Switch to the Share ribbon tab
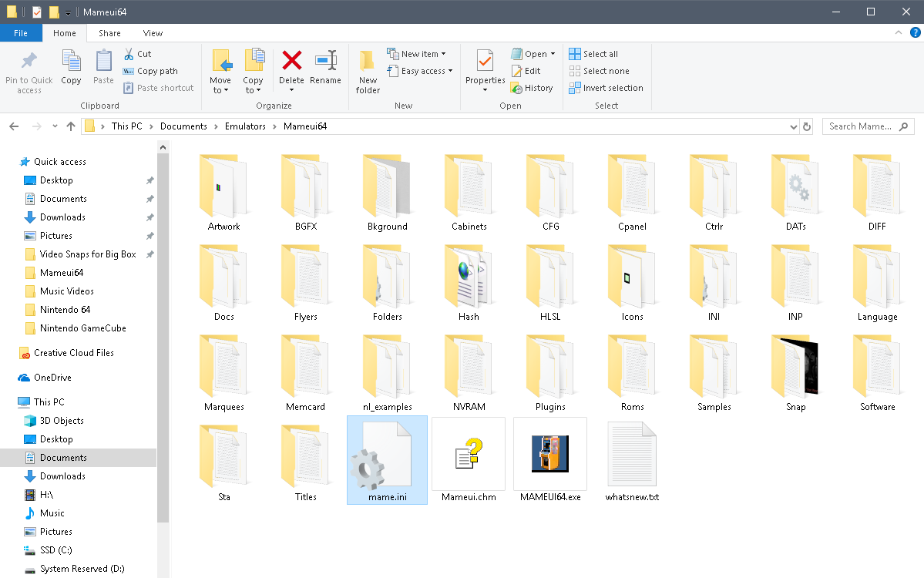 pos(109,33)
